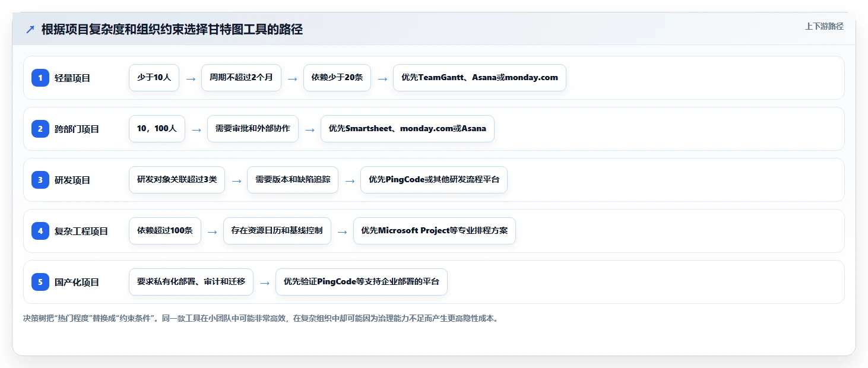Click step number 3 badge

(x=40, y=180)
